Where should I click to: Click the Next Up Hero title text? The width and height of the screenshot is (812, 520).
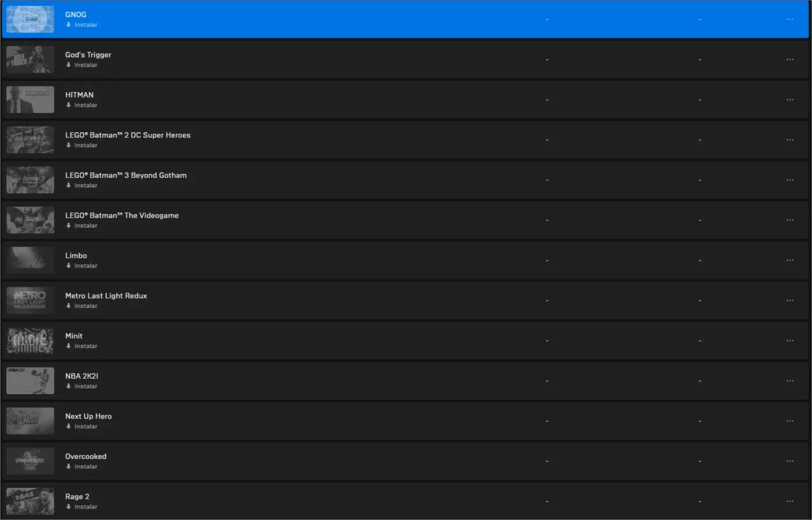(88, 416)
